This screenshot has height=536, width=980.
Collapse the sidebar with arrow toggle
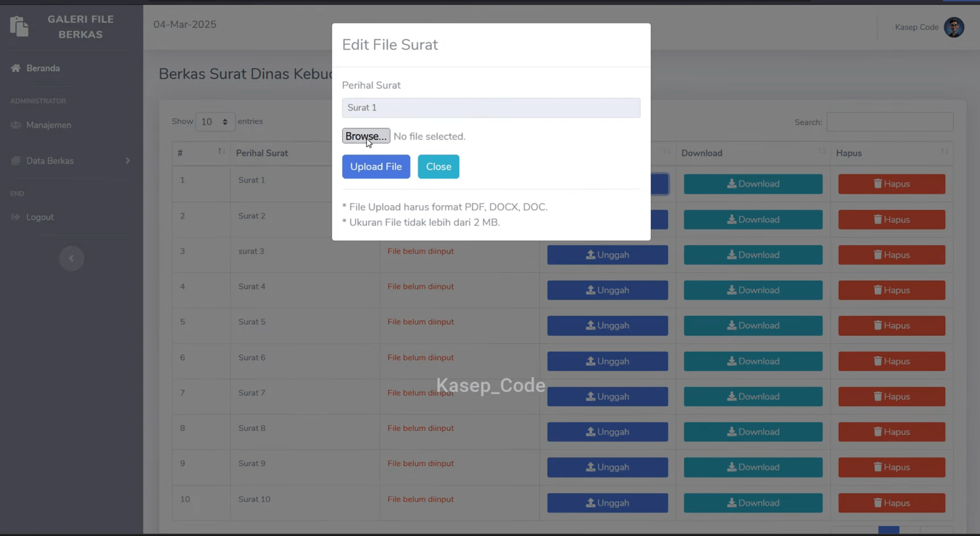click(x=71, y=259)
